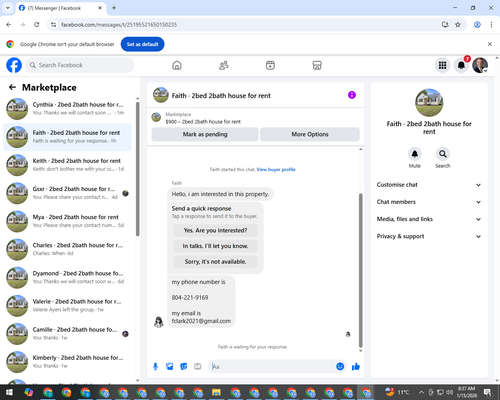
Task: Expand Customise chat section
Action: click(429, 185)
